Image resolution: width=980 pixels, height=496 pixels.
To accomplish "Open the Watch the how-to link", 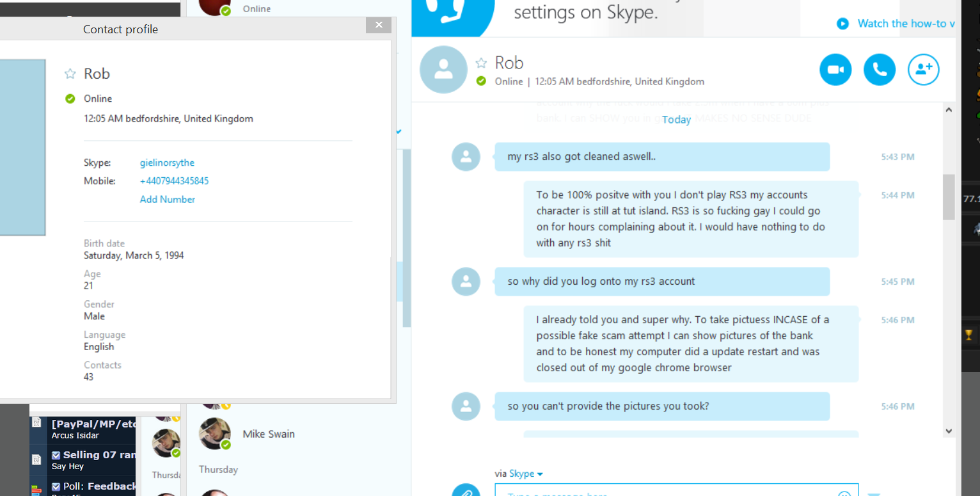I will pos(906,24).
